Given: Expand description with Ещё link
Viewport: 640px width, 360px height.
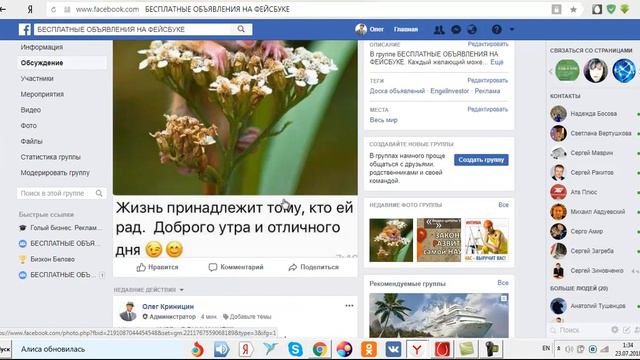Looking at the screenshot, I should (497, 62).
